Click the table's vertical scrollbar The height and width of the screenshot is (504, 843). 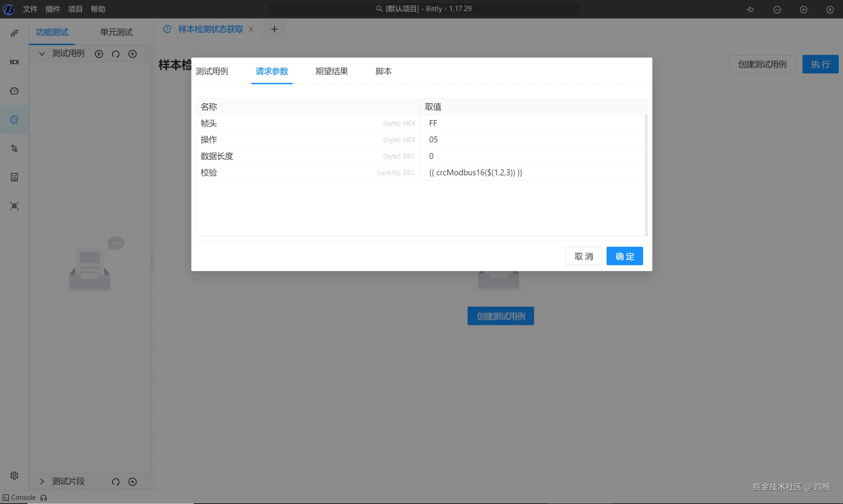coord(646,175)
